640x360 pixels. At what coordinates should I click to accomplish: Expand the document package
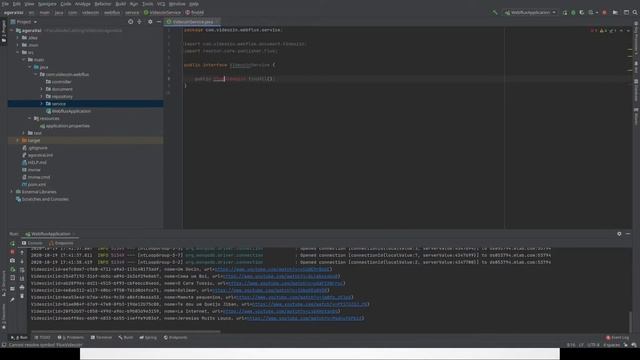(41, 89)
